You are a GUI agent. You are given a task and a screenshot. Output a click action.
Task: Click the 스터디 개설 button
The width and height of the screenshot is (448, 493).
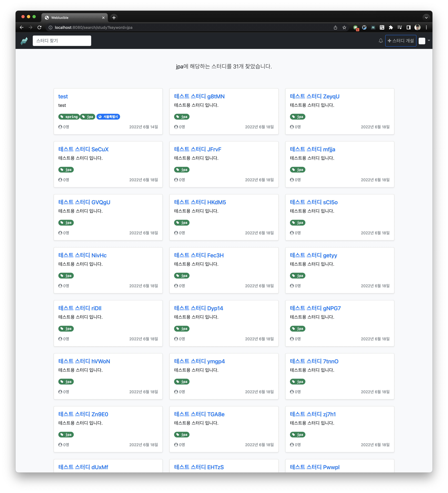tap(401, 41)
